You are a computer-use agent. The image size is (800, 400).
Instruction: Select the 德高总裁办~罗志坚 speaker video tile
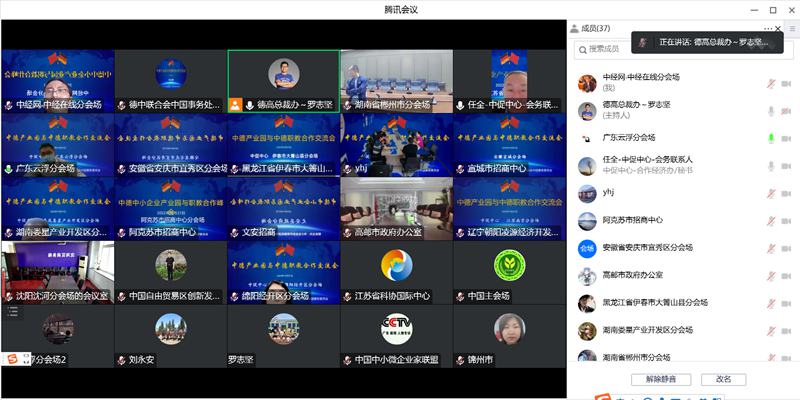pyautogui.click(x=284, y=80)
